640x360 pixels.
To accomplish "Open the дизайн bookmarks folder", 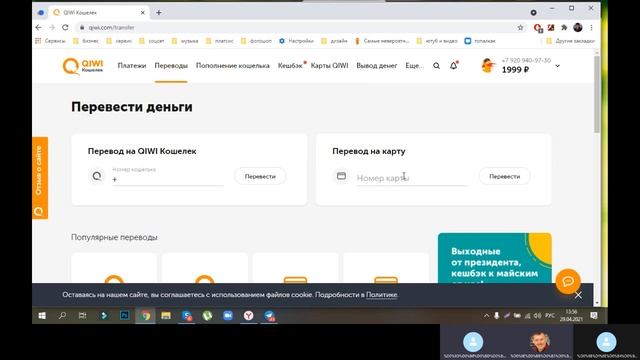I will pyautogui.click(x=334, y=41).
